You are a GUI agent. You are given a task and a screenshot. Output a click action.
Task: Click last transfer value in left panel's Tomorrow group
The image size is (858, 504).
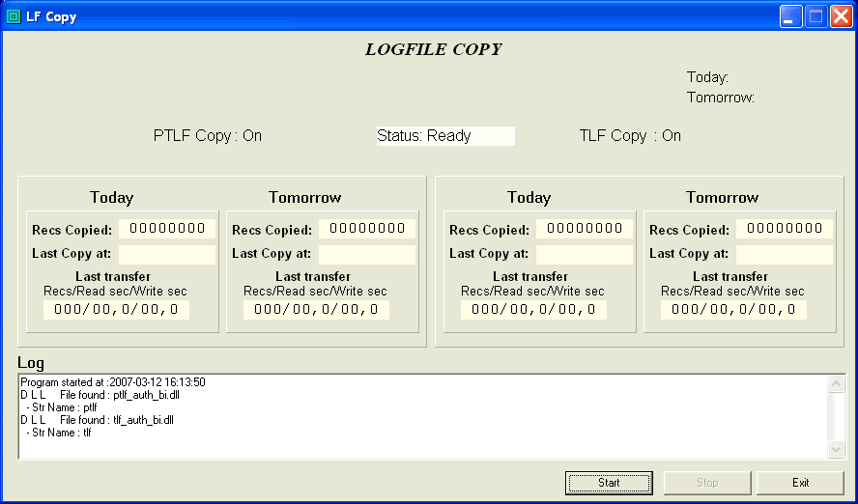pyautogui.click(x=316, y=310)
